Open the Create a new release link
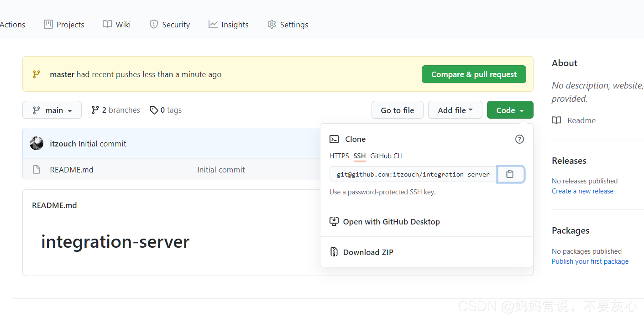644x318 pixels. coord(582,191)
